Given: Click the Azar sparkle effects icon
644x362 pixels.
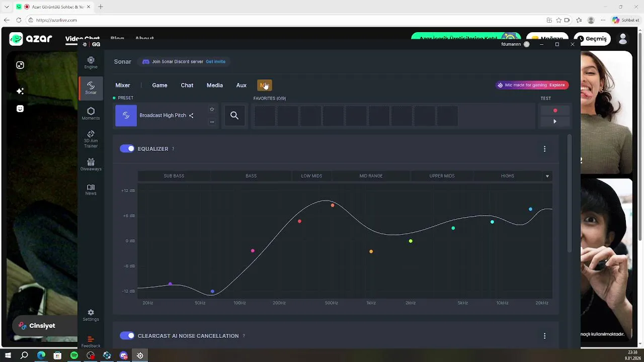Looking at the screenshot, I should pos(20,91).
